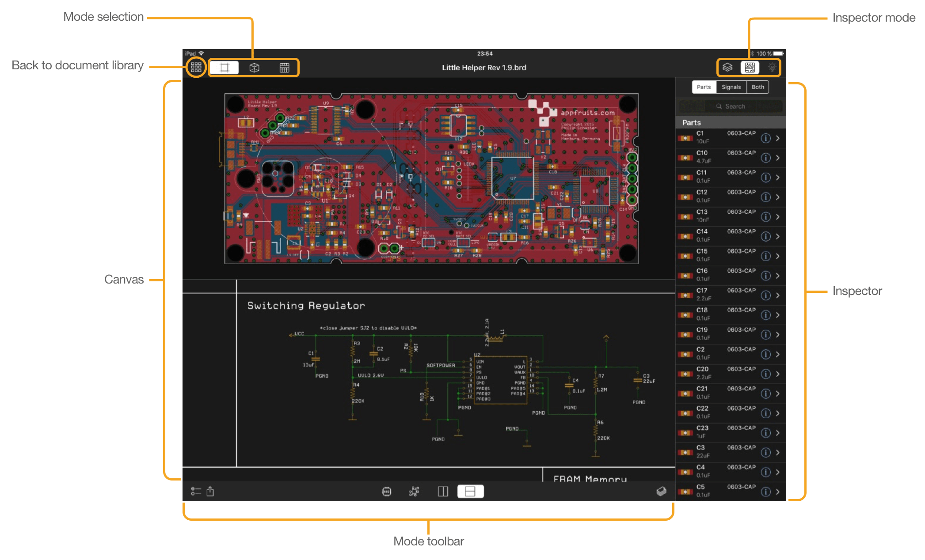The width and height of the screenshot is (925, 560).
Task: Expand the C20 capacitor entry
Action: click(x=777, y=373)
